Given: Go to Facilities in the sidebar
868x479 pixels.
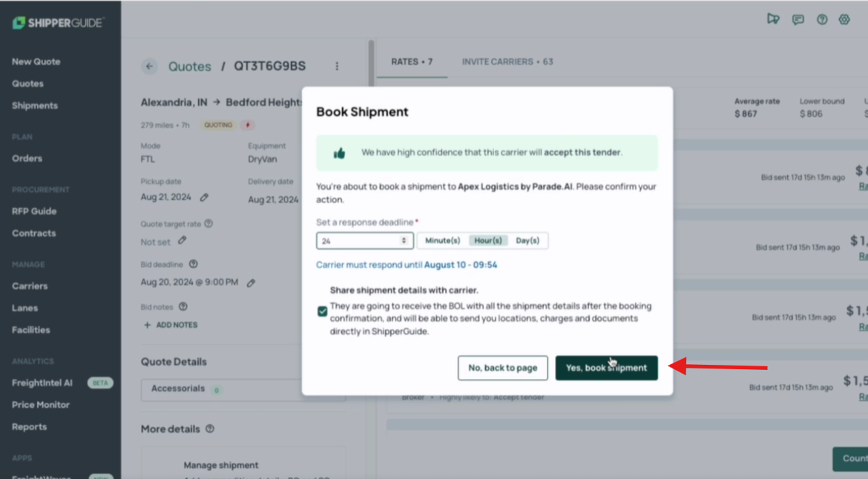Looking at the screenshot, I should pos(31,330).
